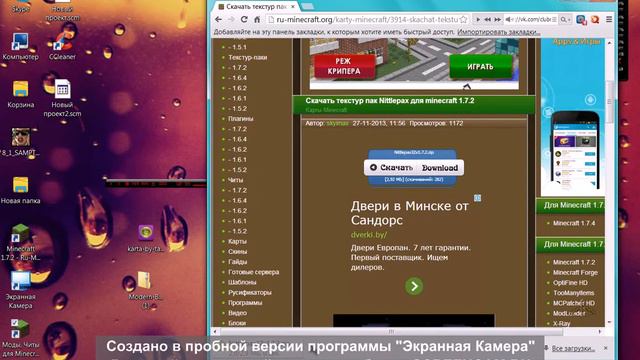
Task: Open the browser home page
Action: pyautogui.click(x=257, y=19)
